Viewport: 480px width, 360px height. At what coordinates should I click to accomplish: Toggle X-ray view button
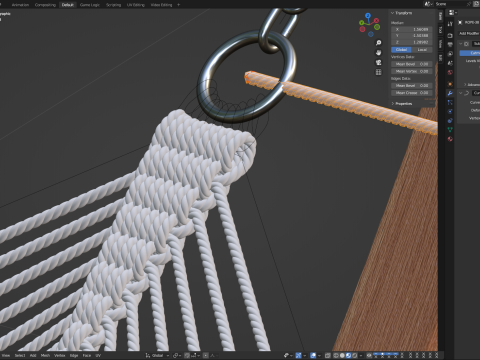tap(328, 355)
